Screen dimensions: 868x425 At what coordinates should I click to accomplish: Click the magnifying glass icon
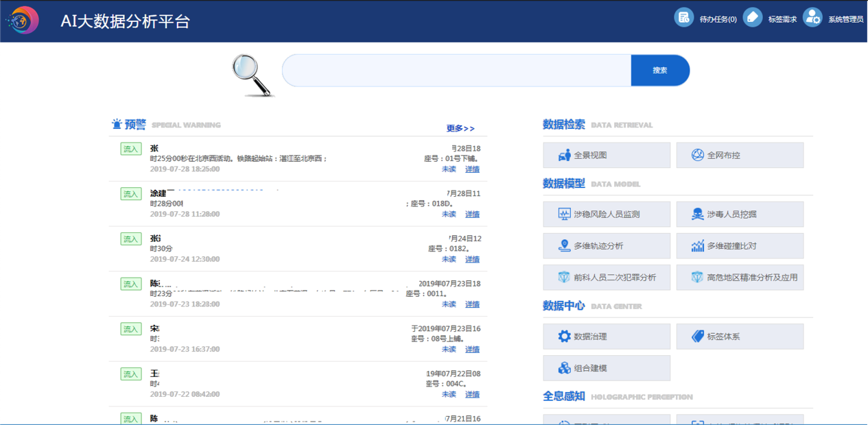[252, 74]
